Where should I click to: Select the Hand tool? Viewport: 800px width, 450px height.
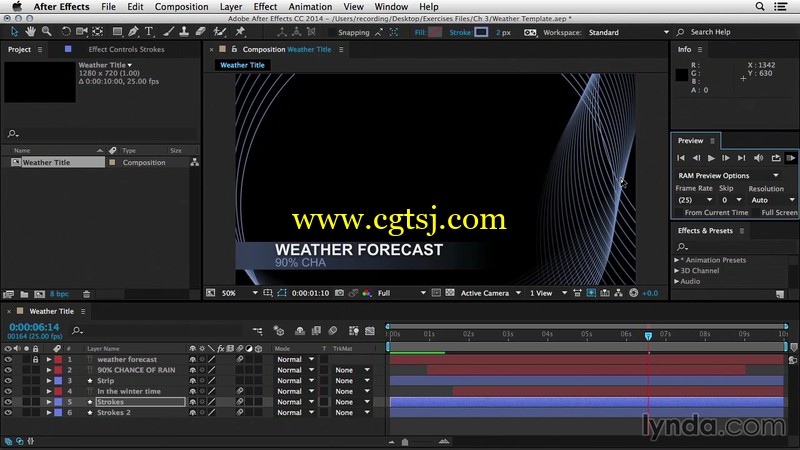tap(31, 32)
